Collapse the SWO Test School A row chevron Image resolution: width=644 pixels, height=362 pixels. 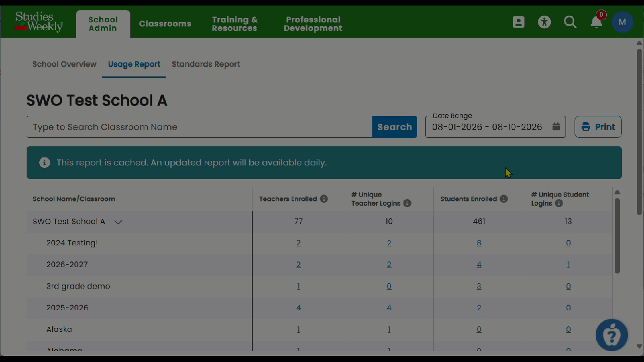pyautogui.click(x=118, y=222)
